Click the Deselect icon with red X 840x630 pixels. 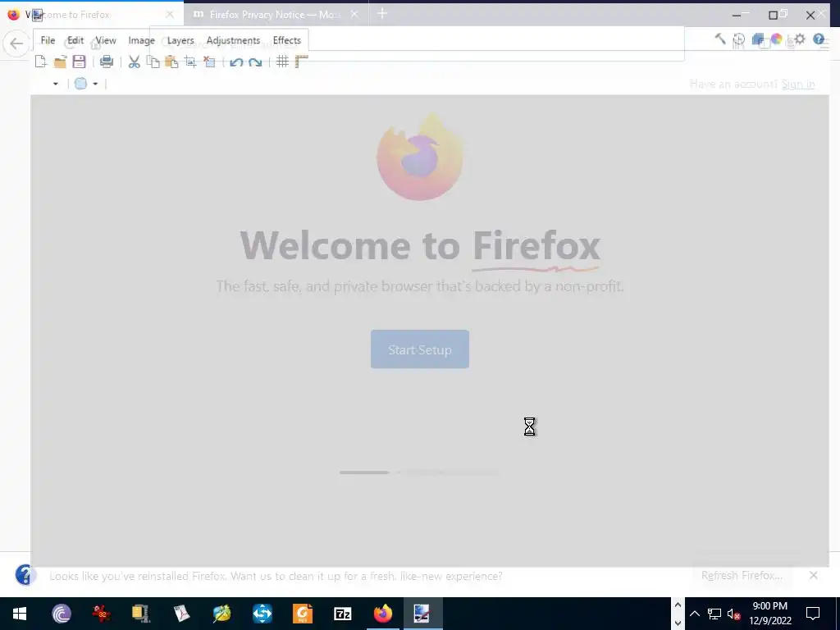[209, 62]
